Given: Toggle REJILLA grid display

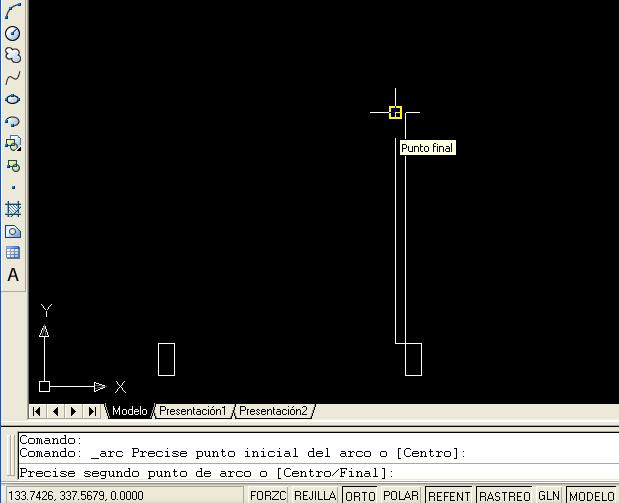Looking at the screenshot, I should [x=315, y=495].
